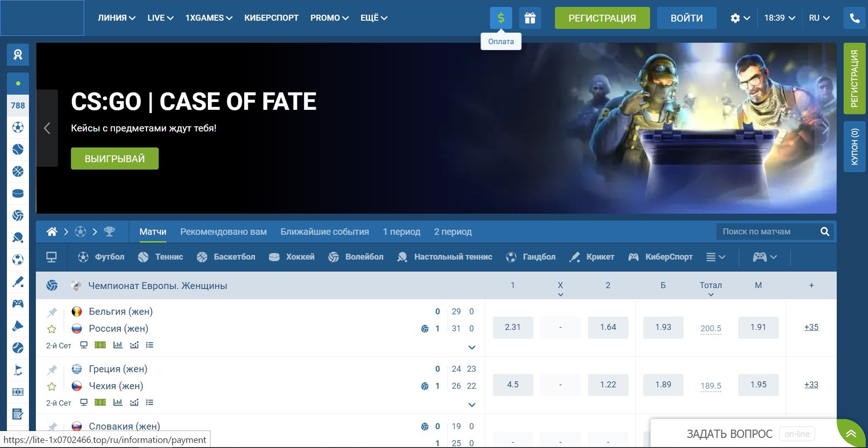
Task: Open settings gear dropdown
Action: tap(740, 18)
